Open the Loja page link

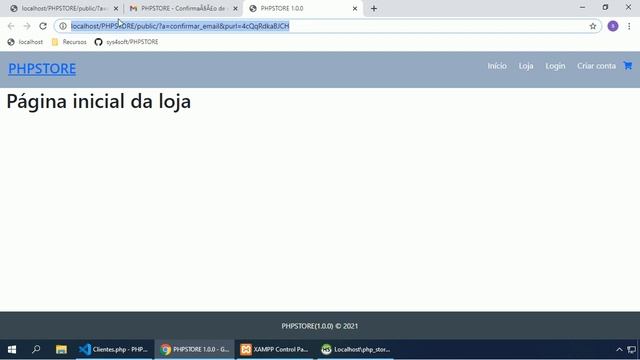pos(526,66)
